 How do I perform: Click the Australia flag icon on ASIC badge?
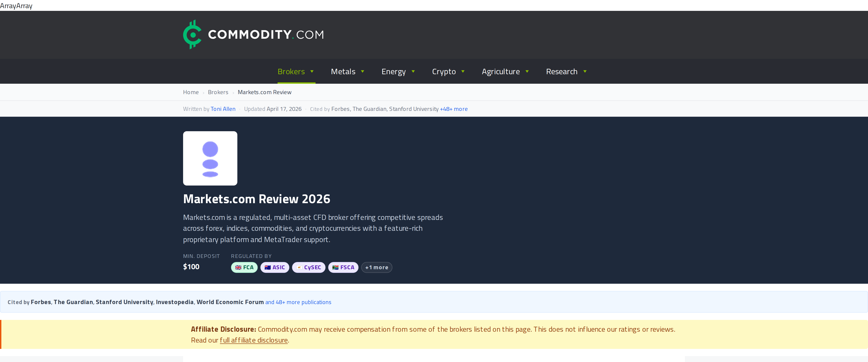click(268, 267)
